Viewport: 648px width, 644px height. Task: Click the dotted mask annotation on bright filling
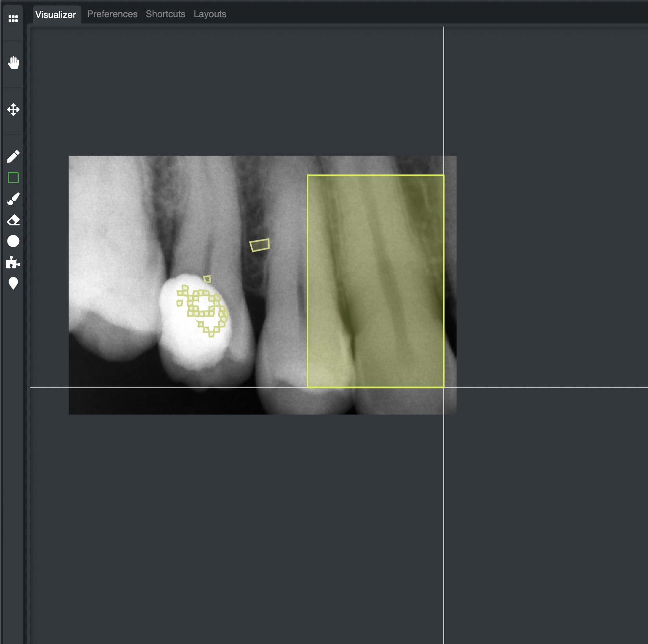click(x=203, y=310)
